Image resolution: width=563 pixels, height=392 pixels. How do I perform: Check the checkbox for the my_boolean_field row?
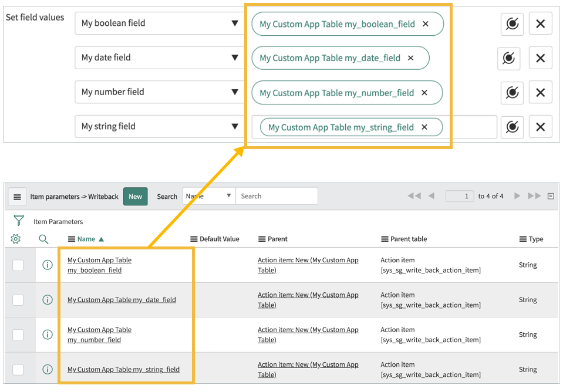click(18, 265)
